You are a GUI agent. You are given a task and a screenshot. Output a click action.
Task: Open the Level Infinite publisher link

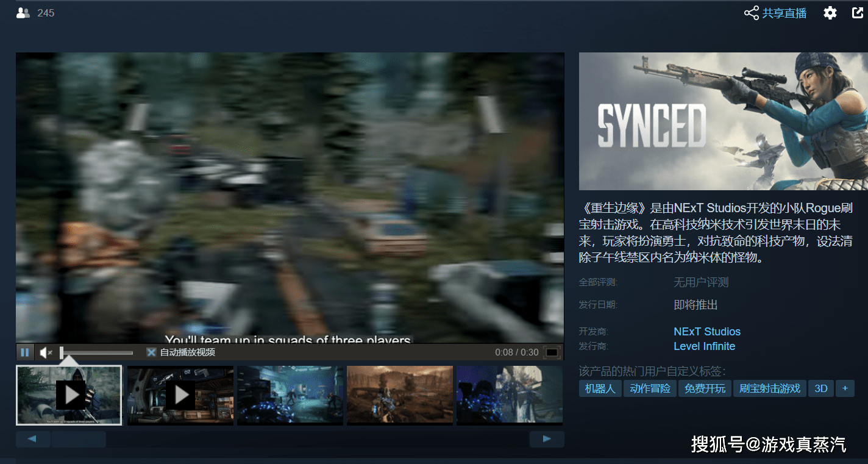(705, 346)
